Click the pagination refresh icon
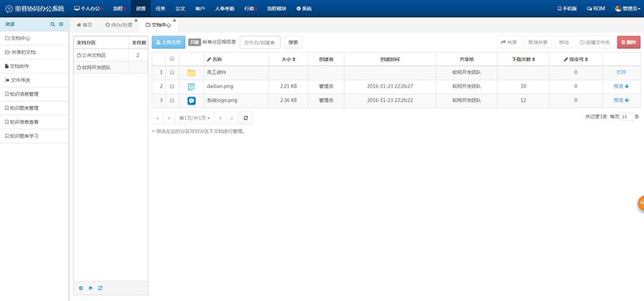The image size is (644, 301). click(x=245, y=118)
